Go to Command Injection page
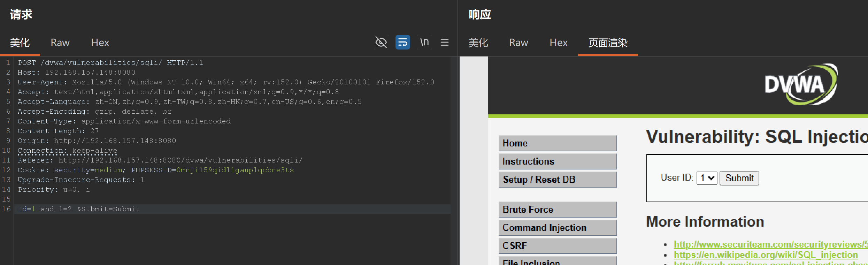 (558, 228)
